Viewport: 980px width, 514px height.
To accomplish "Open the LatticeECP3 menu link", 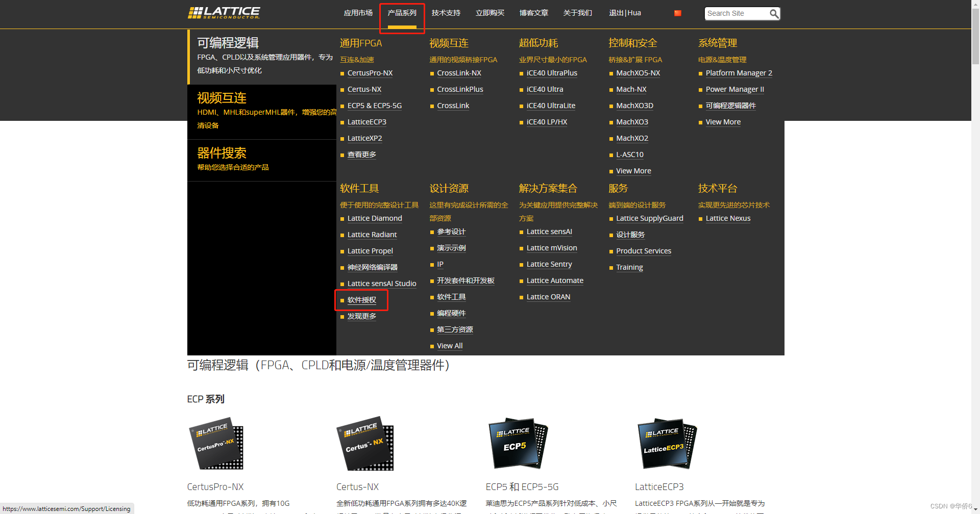I will [367, 122].
